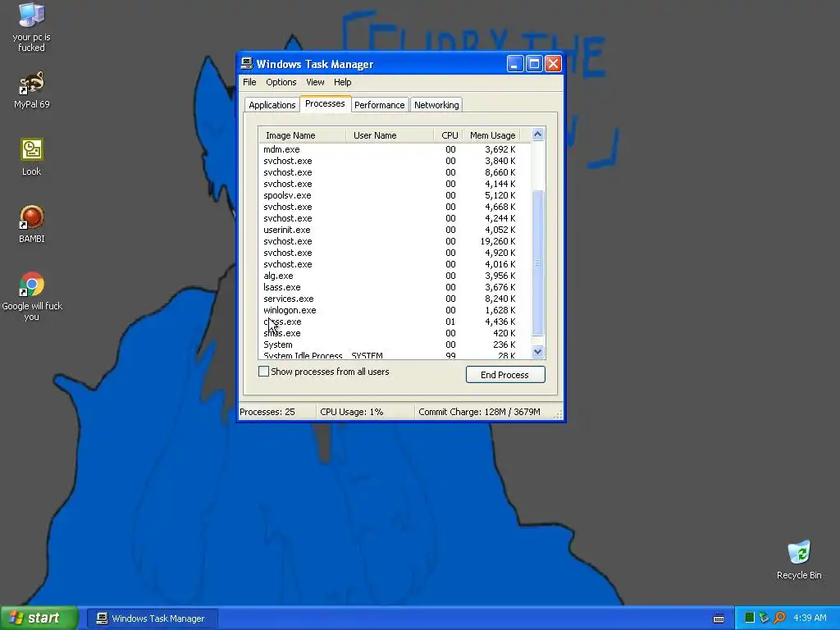Open the View menu

click(315, 82)
